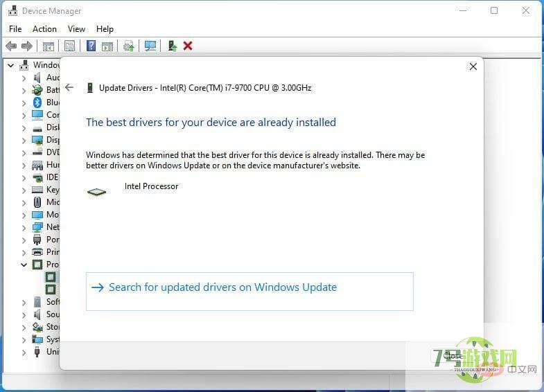The image size is (544, 392).
Task: Open the Help menu
Action: pos(105,29)
